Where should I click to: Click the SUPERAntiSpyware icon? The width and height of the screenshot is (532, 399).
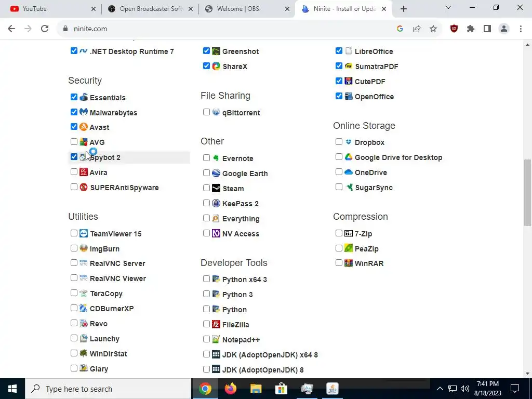(84, 187)
